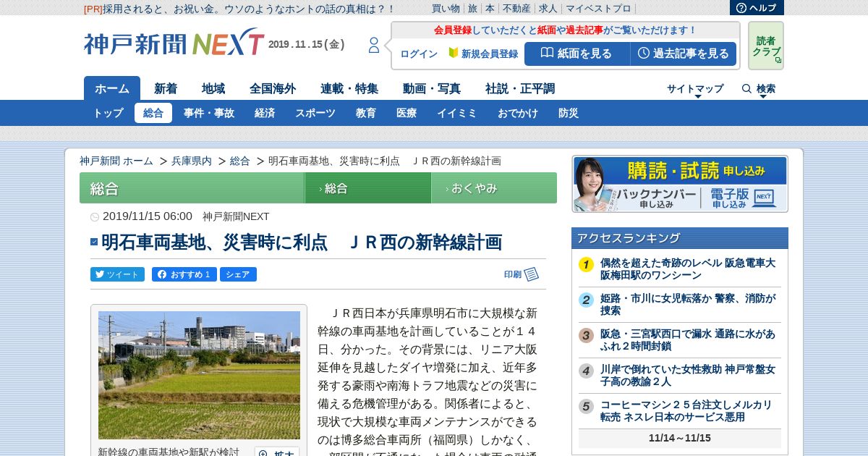868x456 pixels.
Task: Click the Facebook シェア button
Action: click(238, 274)
